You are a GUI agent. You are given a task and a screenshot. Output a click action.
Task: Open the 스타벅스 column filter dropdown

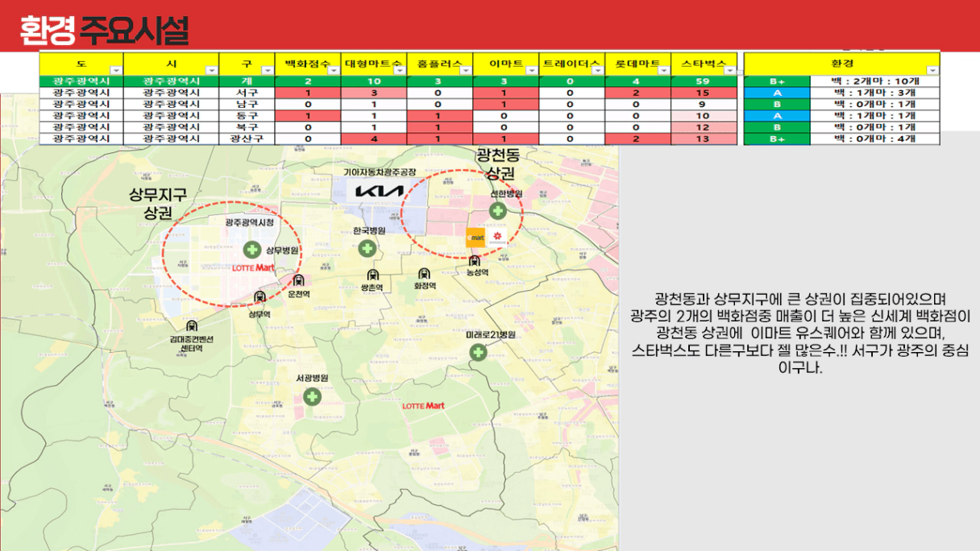point(729,71)
